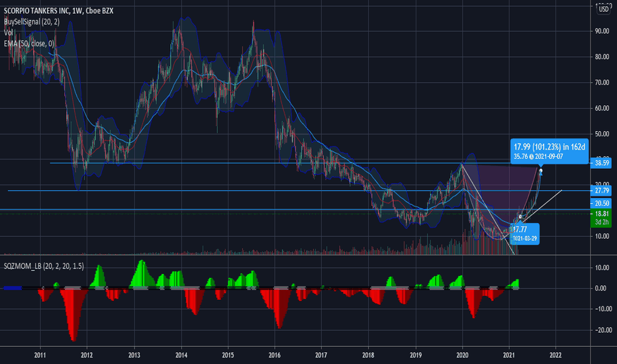Select the EMA (50, close, 0) indicator label
The width and height of the screenshot is (617, 364).
pyautogui.click(x=28, y=44)
